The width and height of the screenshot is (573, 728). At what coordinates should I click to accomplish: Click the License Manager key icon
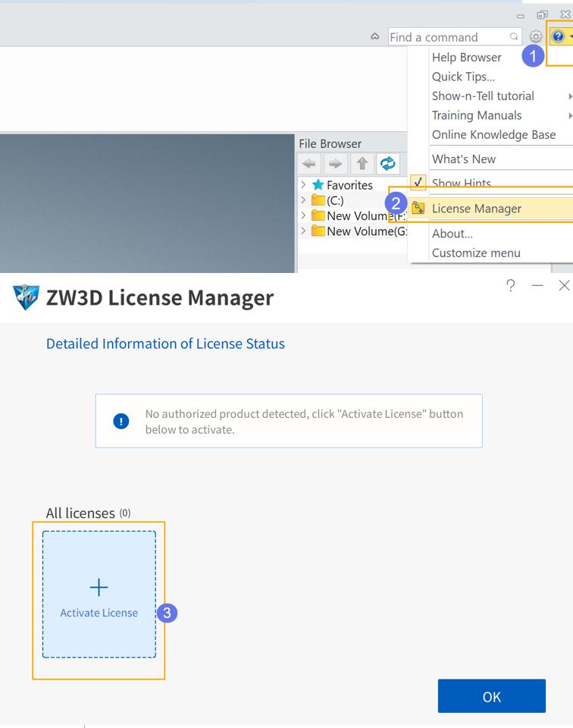pos(418,208)
